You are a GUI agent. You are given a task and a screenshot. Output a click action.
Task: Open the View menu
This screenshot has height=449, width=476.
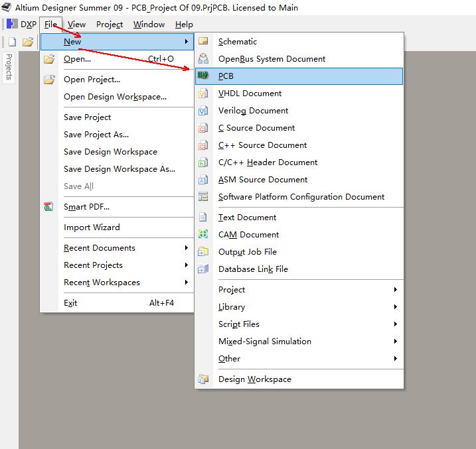(x=76, y=25)
